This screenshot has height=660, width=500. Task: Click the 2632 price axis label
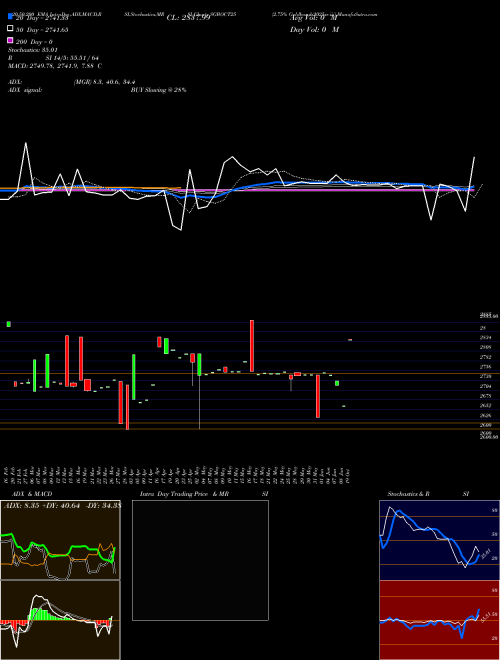coord(485,405)
